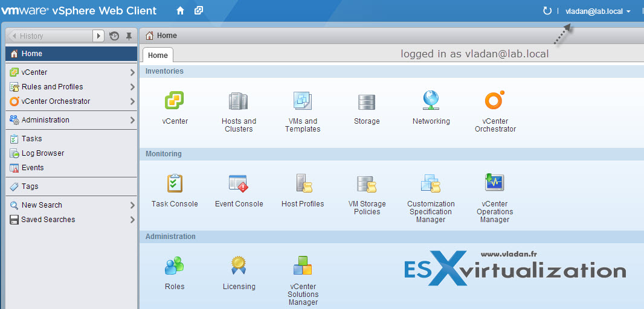Viewport: 644px width, 309px height.
Task: Expand the Administration row chevron
Action: [132, 120]
